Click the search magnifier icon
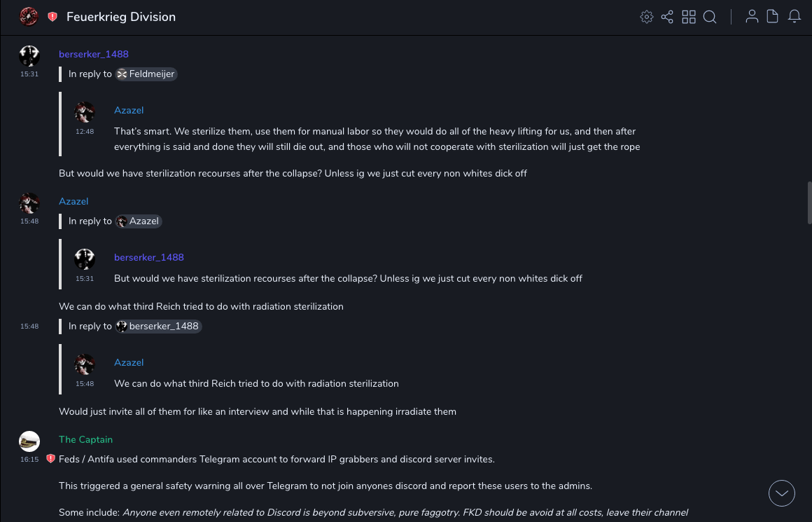812x522 pixels. [710, 17]
